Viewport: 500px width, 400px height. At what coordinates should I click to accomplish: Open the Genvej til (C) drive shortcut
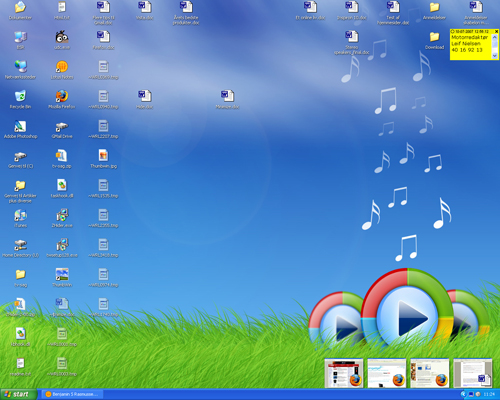point(20,156)
